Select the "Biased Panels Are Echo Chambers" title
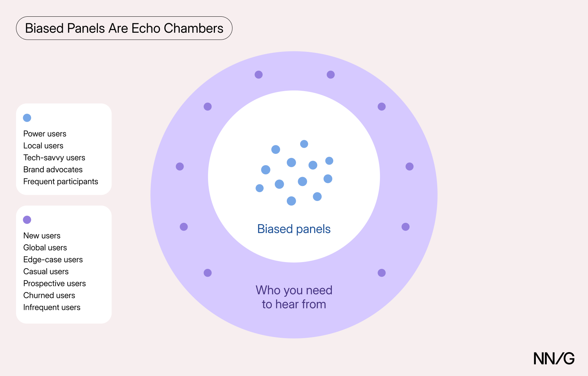Viewport: 588px width, 376px height. (x=124, y=28)
